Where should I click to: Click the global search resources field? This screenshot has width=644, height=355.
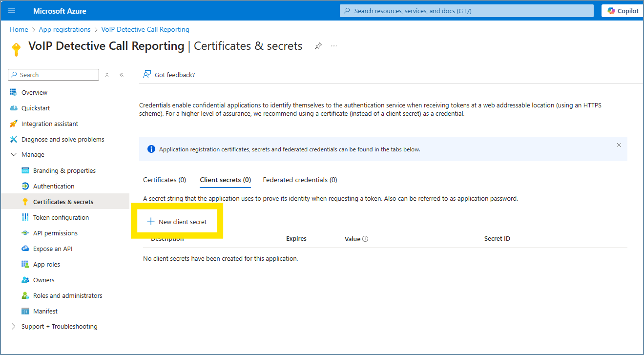[x=467, y=11]
